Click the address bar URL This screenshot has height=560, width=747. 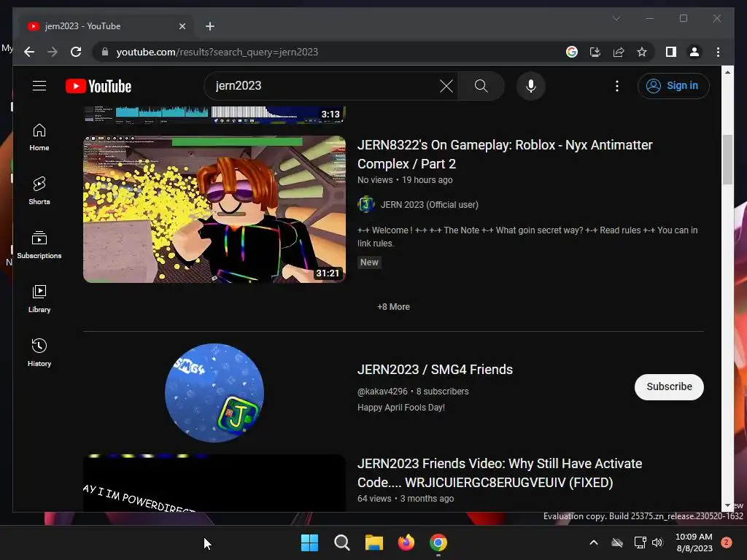217,52
